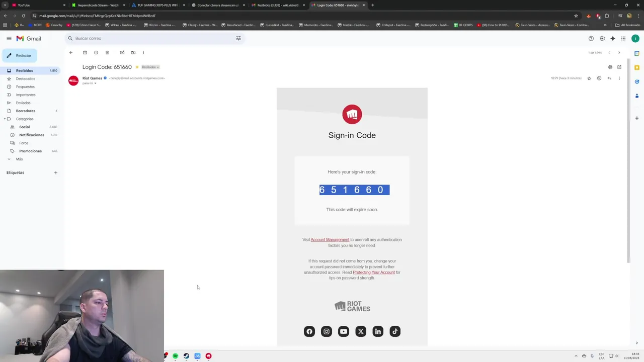The image size is (644, 362).
Task: Show side panel arrow at the bottom right
Action: click(637, 343)
